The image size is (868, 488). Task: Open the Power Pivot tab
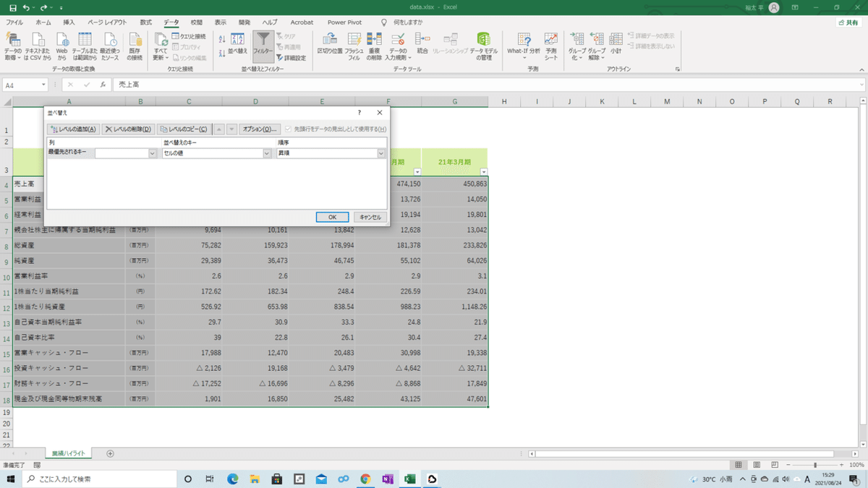click(344, 22)
